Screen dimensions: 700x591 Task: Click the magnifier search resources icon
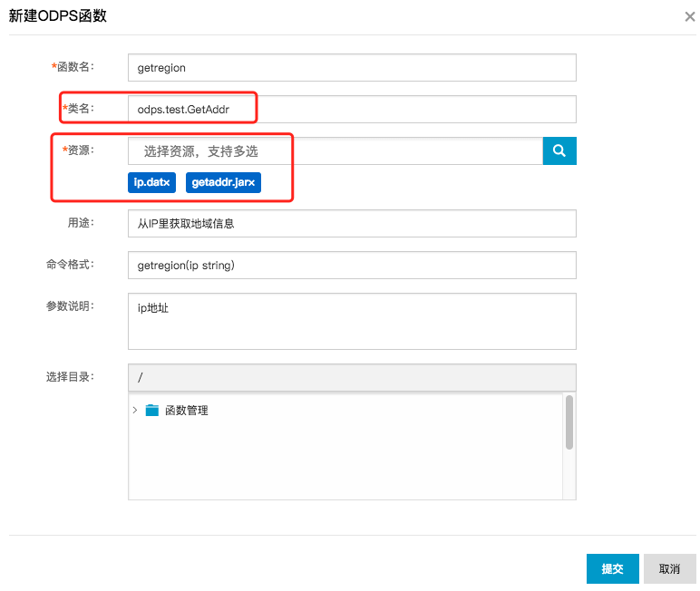click(x=559, y=150)
